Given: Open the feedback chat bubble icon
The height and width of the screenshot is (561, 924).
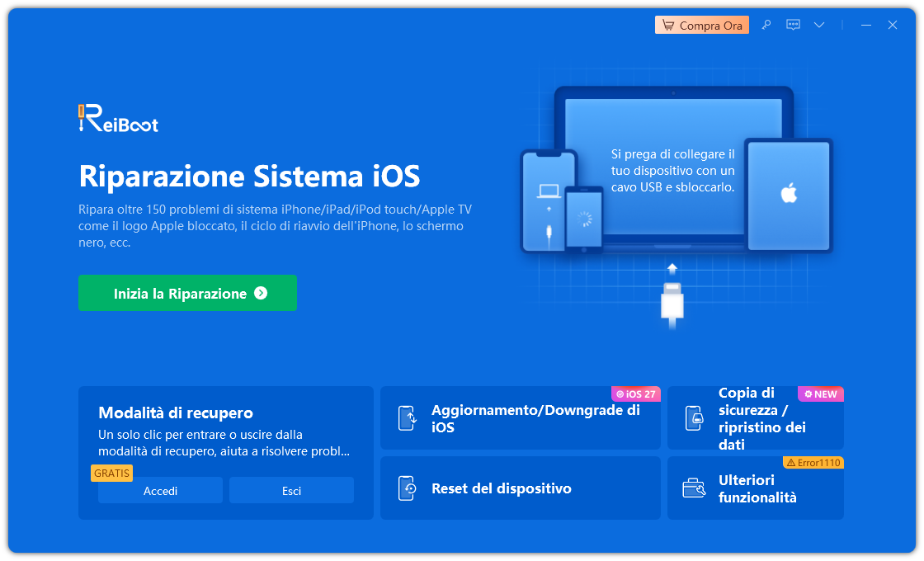Looking at the screenshot, I should (793, 25).
